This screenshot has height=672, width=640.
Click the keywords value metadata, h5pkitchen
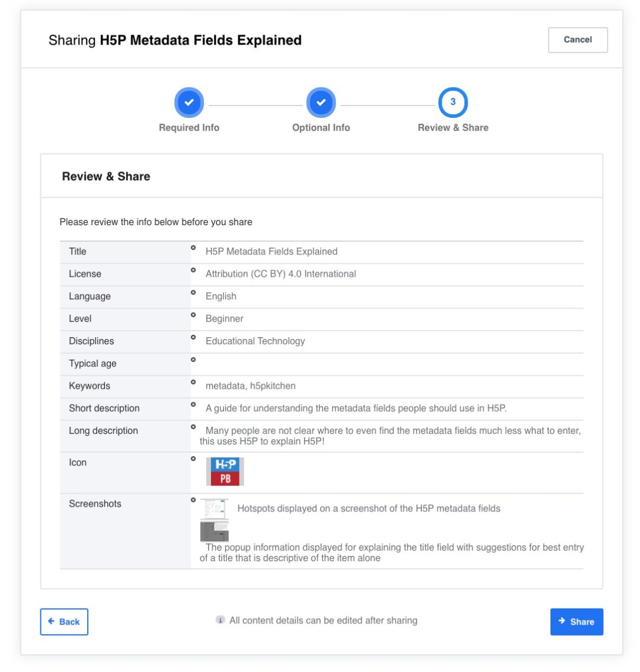251,386
